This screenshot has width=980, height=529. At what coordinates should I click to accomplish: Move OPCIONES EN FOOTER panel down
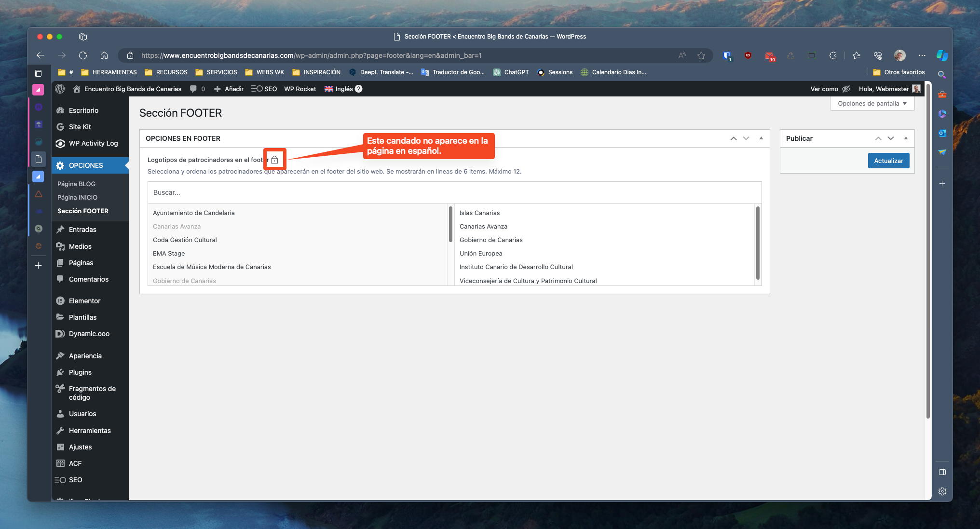click(746, 138)
